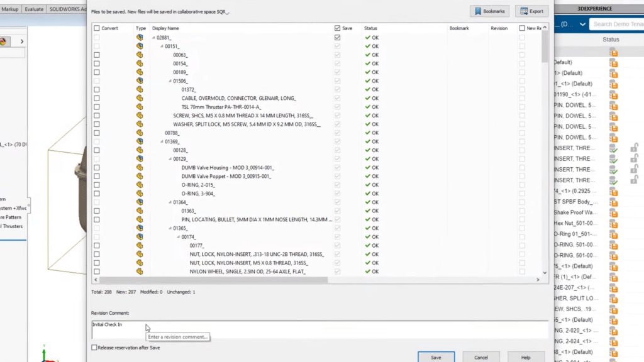Click 3DEXPERIENCE search field
The image size is (644, 362).
pyautogui.click(x=616, y=25)
